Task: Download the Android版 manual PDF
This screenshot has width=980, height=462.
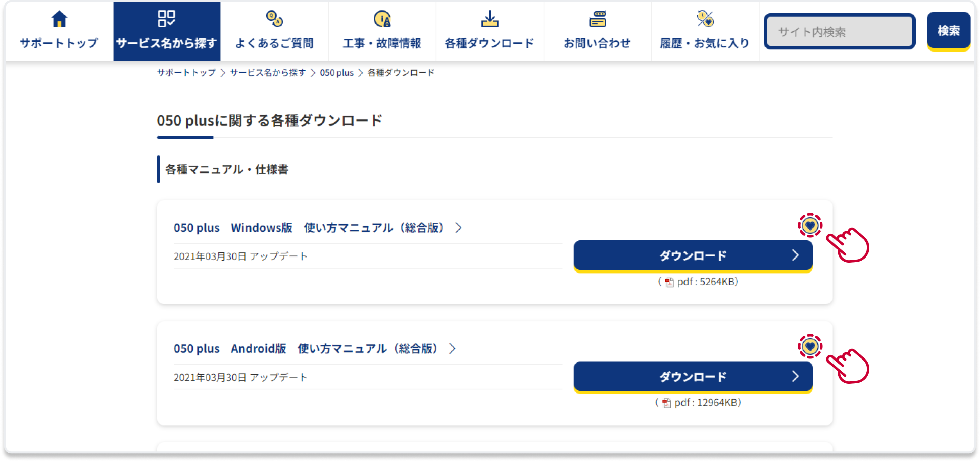Action: (693, 377)
